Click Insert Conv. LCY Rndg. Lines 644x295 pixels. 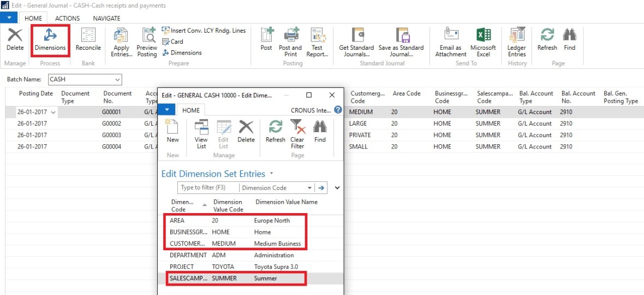[207, 31]
